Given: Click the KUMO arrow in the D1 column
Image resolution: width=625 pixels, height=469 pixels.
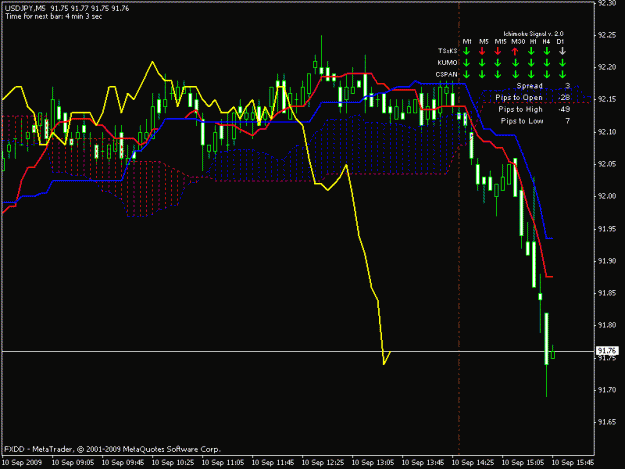Looking at the screenshot, I should coord(562,63).
